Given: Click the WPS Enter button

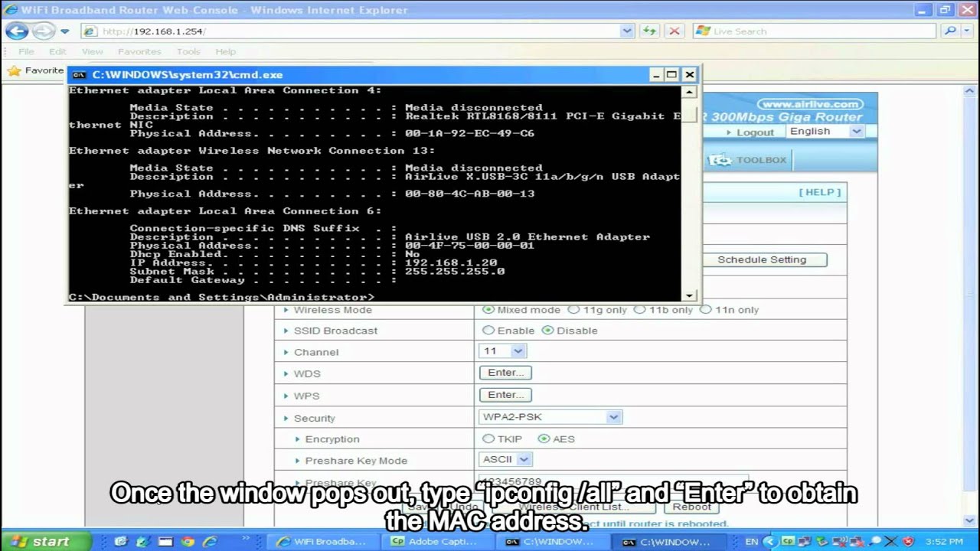Looking at the screenshot, I should (x=505, y=395).
